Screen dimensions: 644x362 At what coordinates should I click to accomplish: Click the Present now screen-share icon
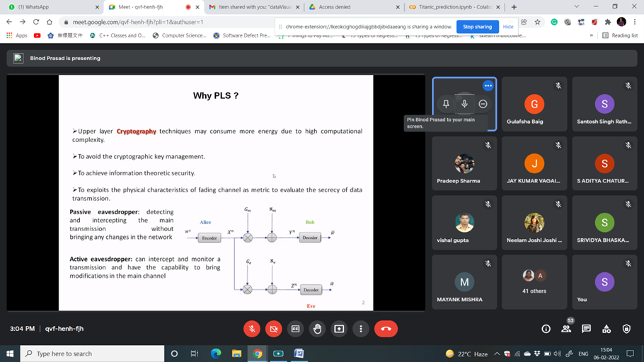click(339, 329)
